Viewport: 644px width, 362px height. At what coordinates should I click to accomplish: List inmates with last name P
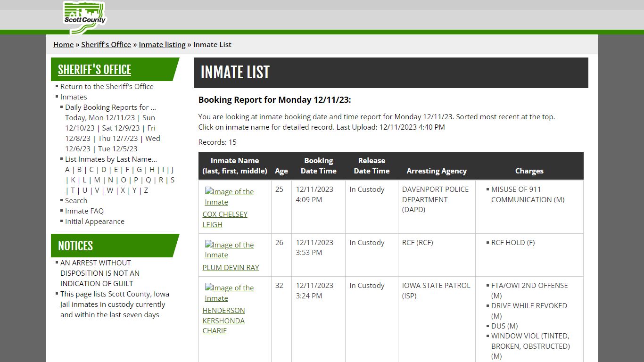136,180
